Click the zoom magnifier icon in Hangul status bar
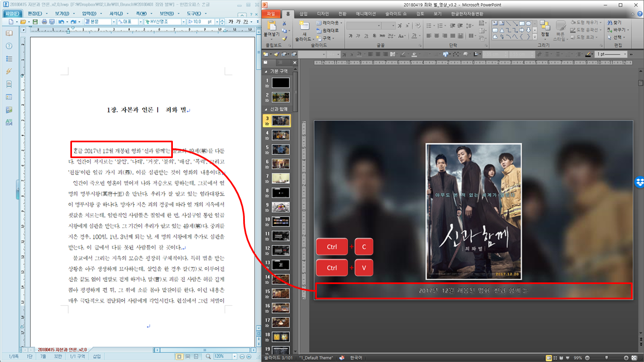Viewport: 644px width, 362px height. [x=208, y=357]
